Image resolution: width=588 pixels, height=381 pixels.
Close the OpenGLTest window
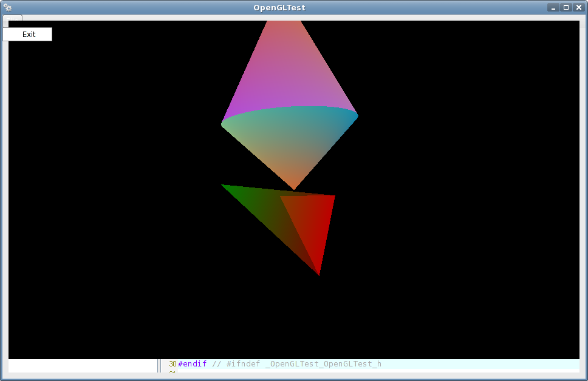point(579,8)
